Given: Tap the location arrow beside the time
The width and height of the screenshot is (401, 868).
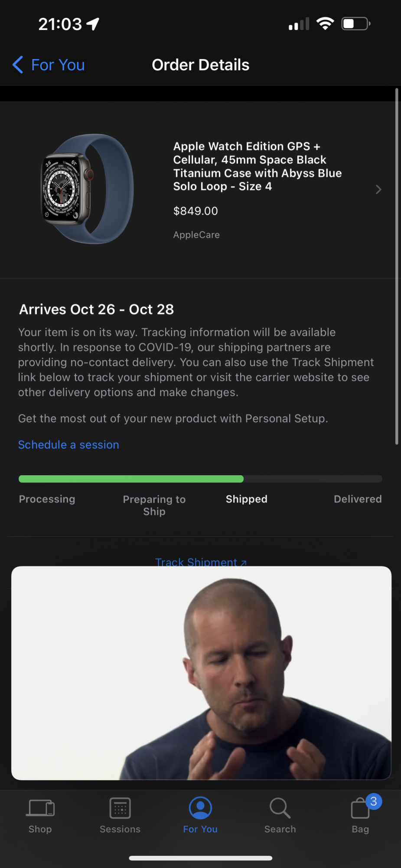Looking at the screenshot, I should click(x=93, y=24).
